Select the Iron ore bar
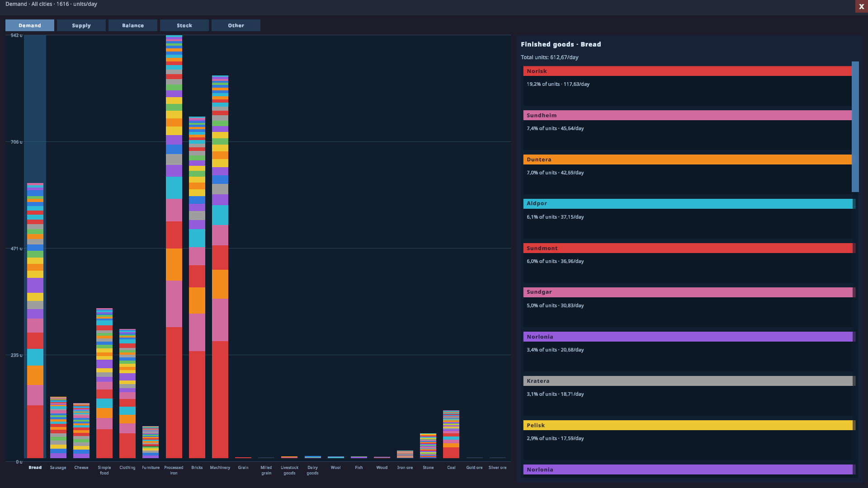This screenshot has height=488, width=868. pyautogui.click(x=405, y=454)
